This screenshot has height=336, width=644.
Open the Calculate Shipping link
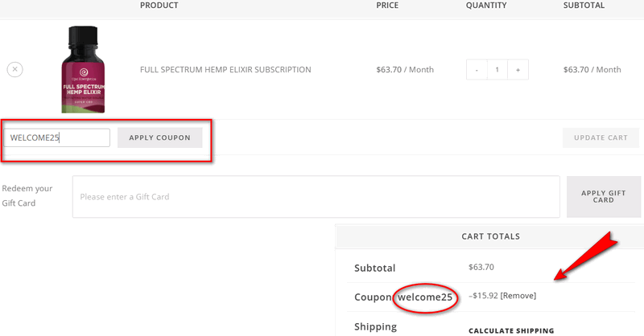[x=511, y=330]
